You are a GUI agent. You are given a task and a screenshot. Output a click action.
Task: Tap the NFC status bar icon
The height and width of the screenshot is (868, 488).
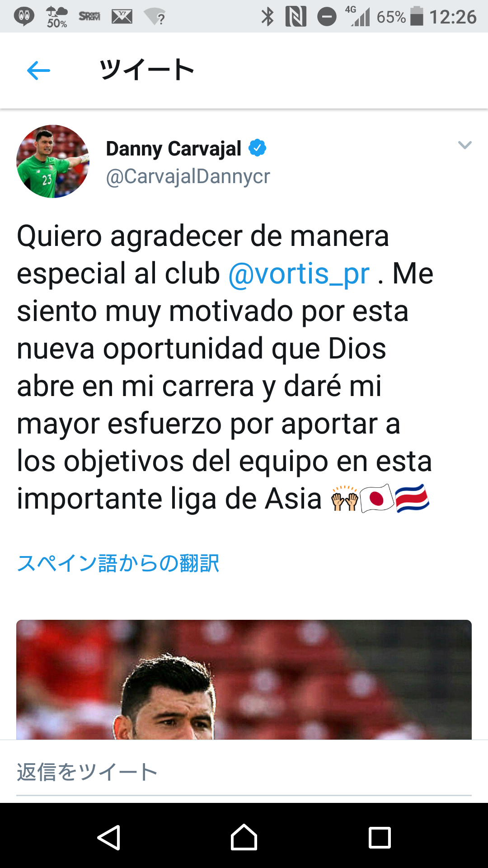pyautogui.click(x=296, y=17)
